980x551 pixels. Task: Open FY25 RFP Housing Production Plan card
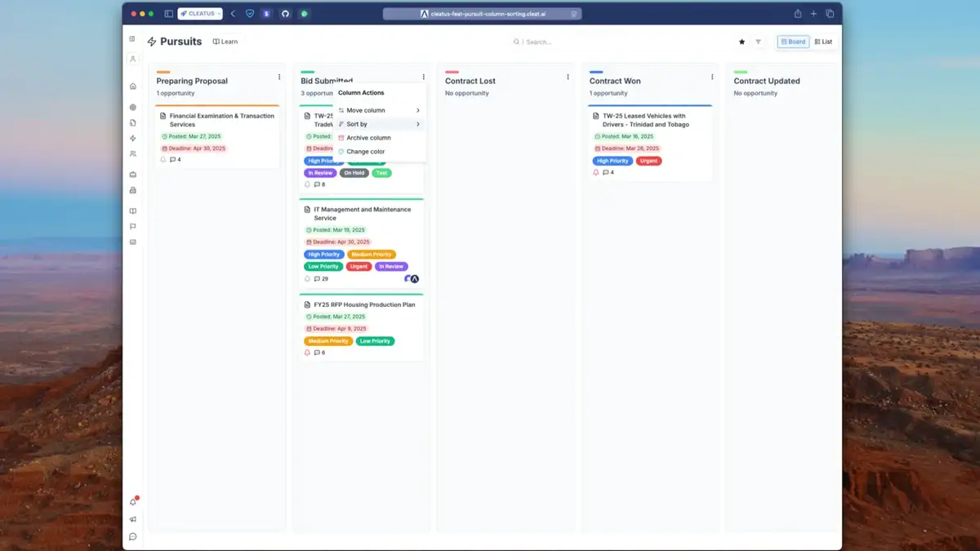tap(361, 327)
